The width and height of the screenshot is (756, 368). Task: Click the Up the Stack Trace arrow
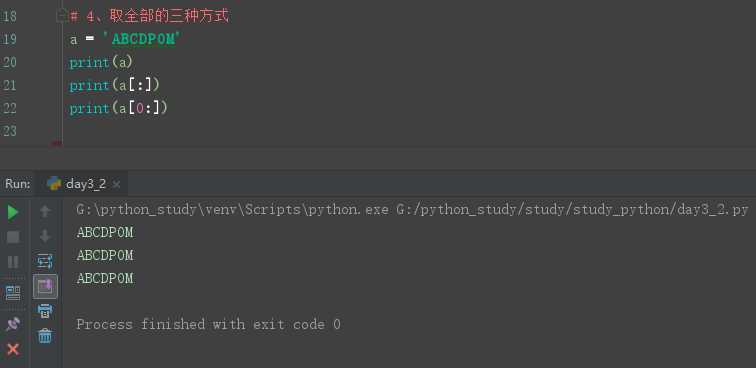45,211
